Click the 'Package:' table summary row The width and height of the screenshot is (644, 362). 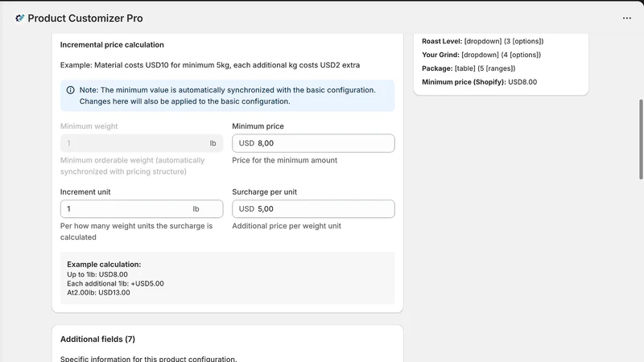click(x=469, y=68)
